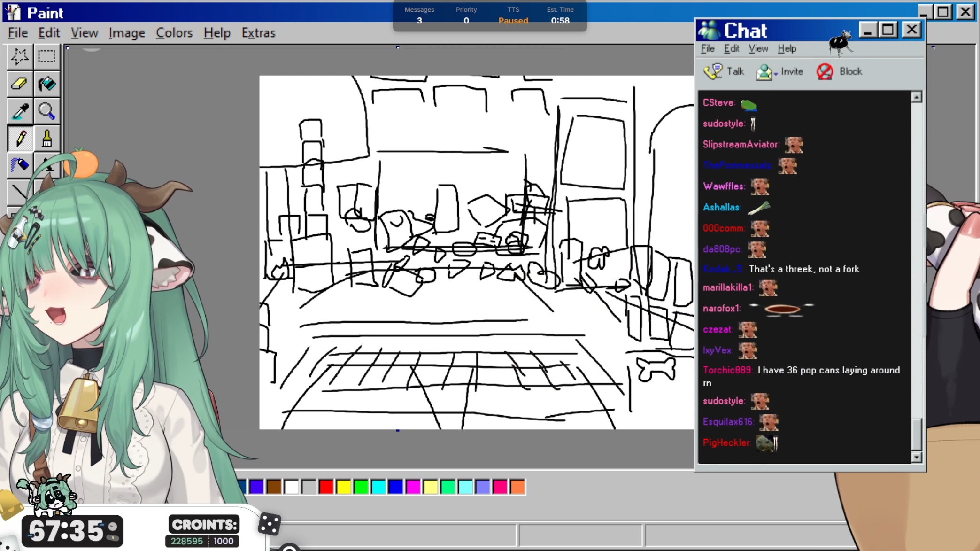Pick the Eraser tool
The image size is (980, 551).
coord(20,84)
